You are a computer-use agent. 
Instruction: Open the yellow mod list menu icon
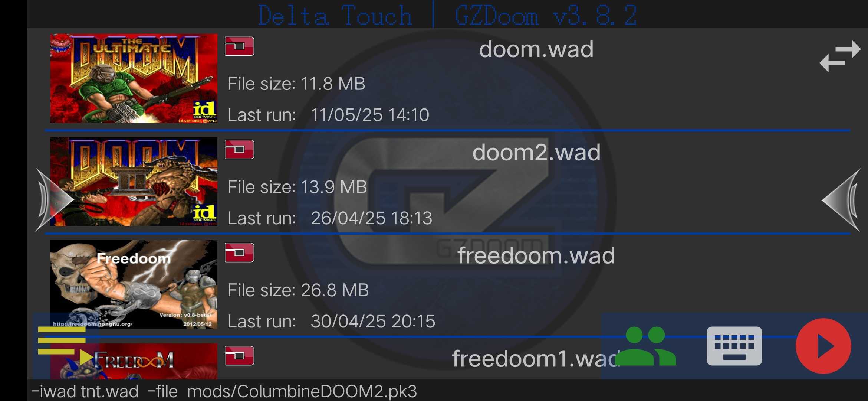pyautogui.click(x=65, y=345)
